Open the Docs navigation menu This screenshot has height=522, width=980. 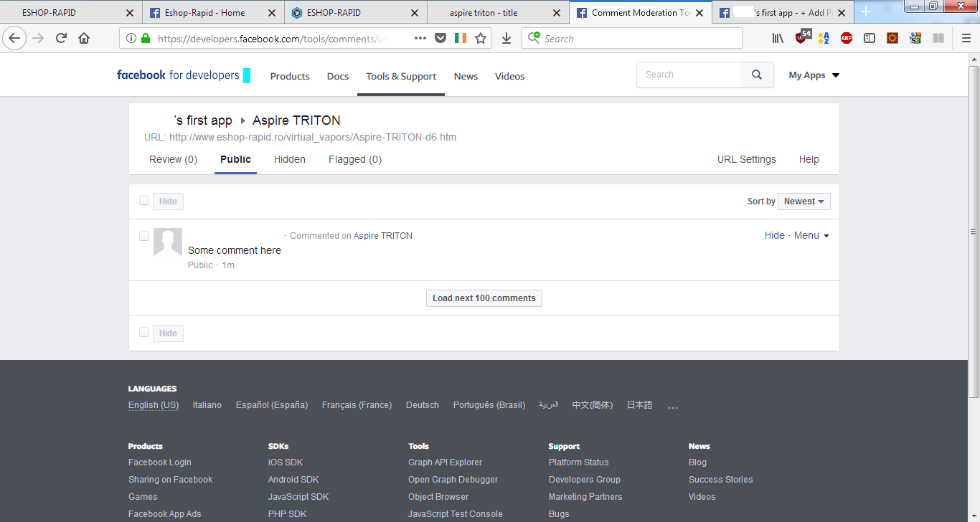(338, 76)
